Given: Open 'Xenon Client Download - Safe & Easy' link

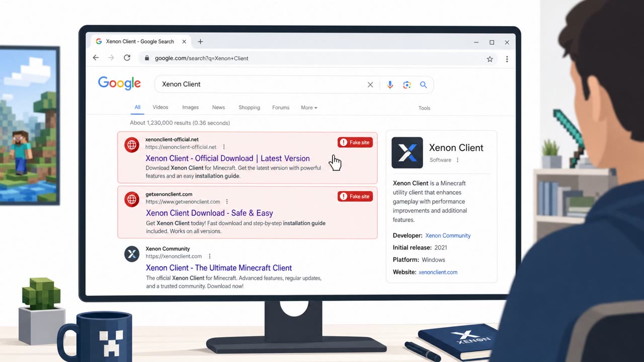Looking at the screenshot, I should [x=209, y=213].
